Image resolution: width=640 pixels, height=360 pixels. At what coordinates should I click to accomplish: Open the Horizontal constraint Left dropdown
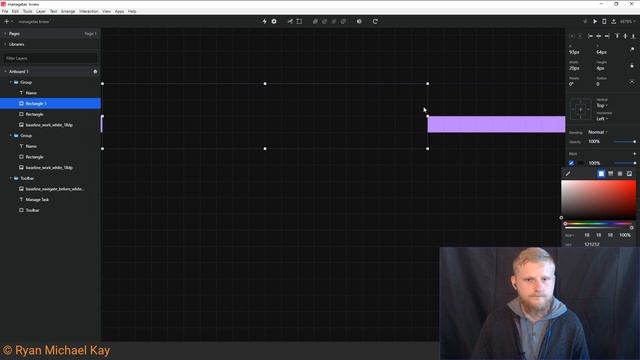tap(602, 119)
